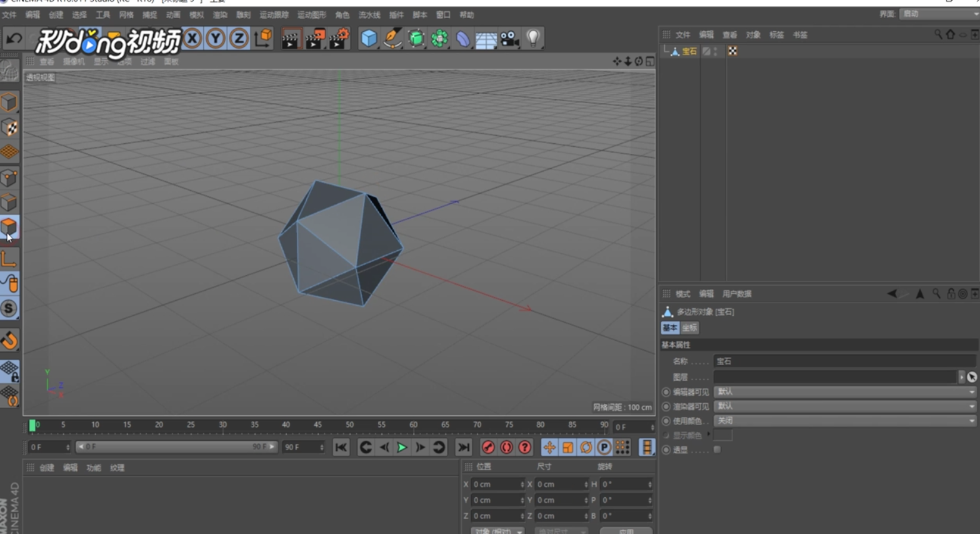Click the Tweak mouse icon in left toolbar
Viewport: 980px width, 534px height.
9,284
